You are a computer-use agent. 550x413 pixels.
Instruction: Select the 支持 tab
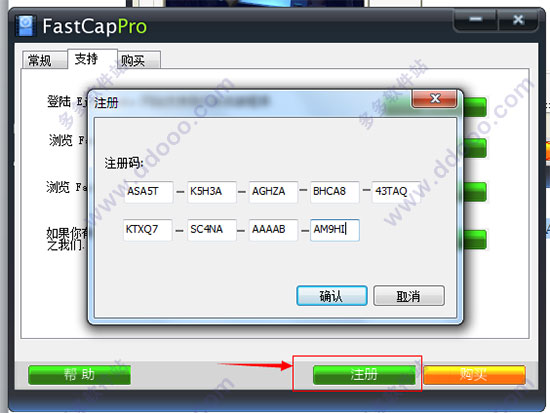92,59
